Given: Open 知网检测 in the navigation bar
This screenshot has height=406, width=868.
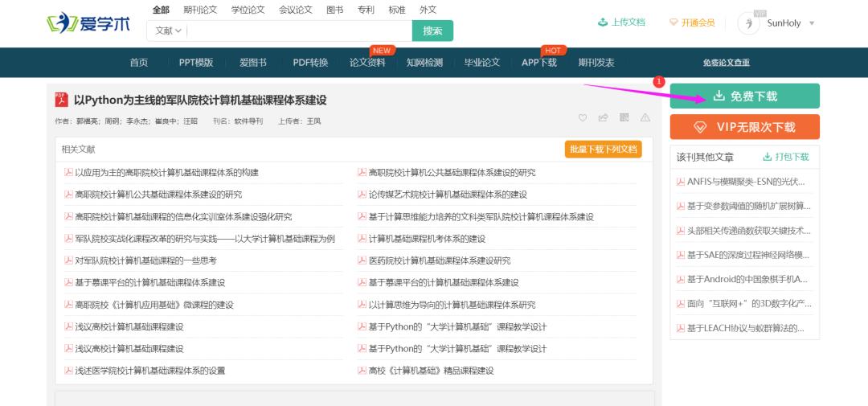Looking at the screenshot, I should point(424,63).
